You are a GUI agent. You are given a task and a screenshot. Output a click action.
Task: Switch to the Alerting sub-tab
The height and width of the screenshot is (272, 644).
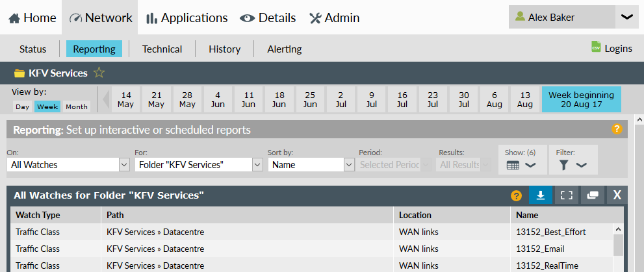pos(284,49)
